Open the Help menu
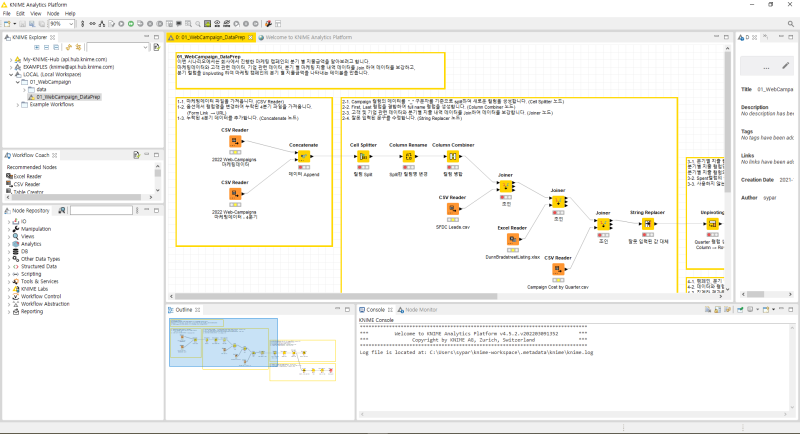This screenshot has height=434, width=800. click(70, 14)
